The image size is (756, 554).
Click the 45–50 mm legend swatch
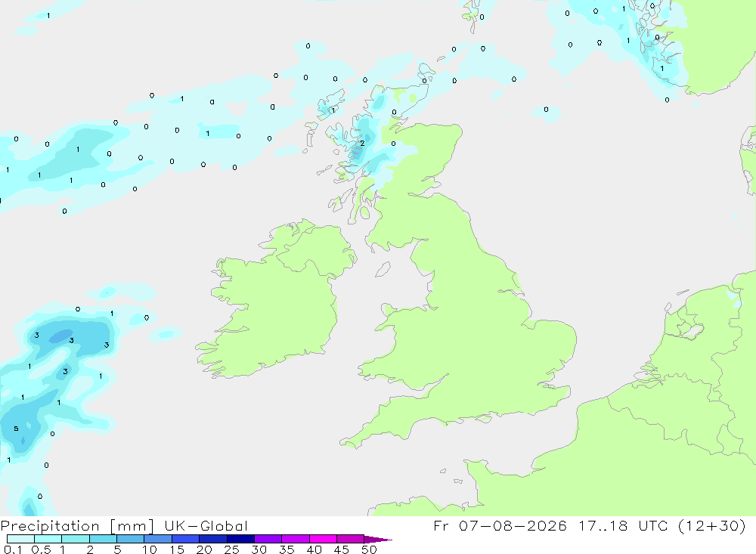351,539
